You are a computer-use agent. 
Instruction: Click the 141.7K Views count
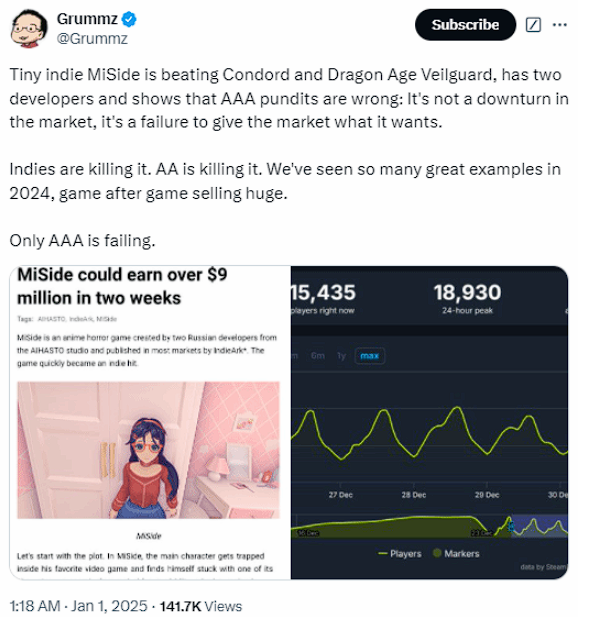pyautogui.click(x=201, y=606)
